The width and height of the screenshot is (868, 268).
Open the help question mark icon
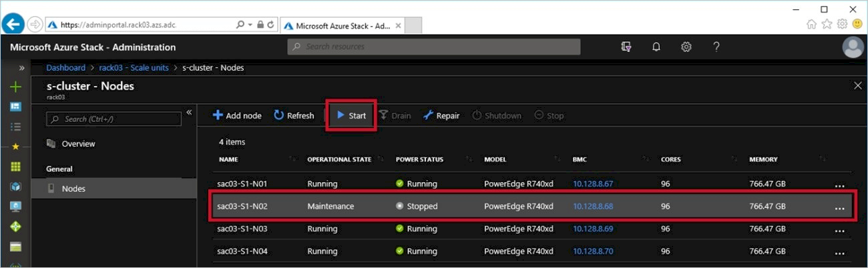pos(716,47)
